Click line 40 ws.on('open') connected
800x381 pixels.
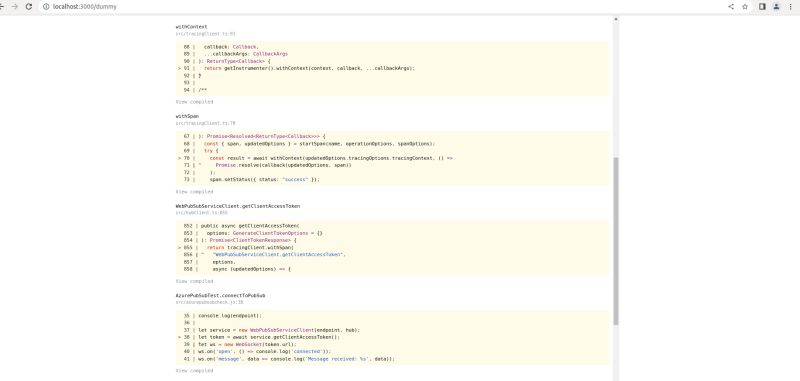pos(265,351)
